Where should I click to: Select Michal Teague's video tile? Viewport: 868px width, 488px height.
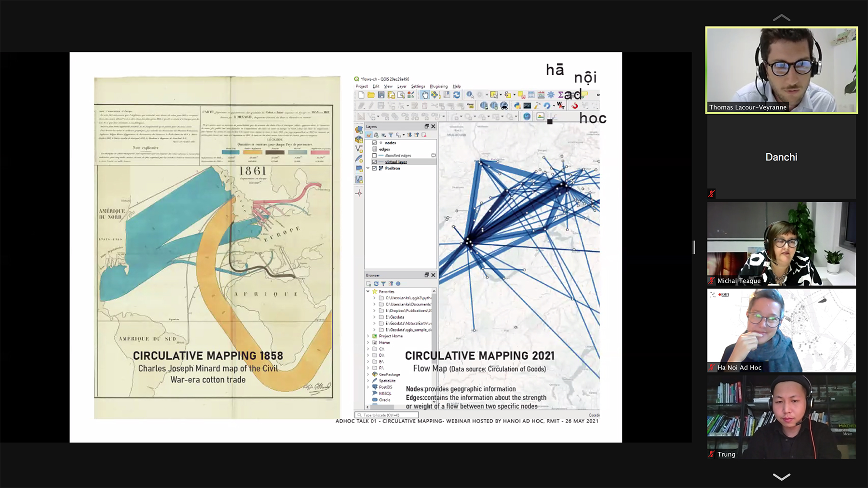coord(781,244)
